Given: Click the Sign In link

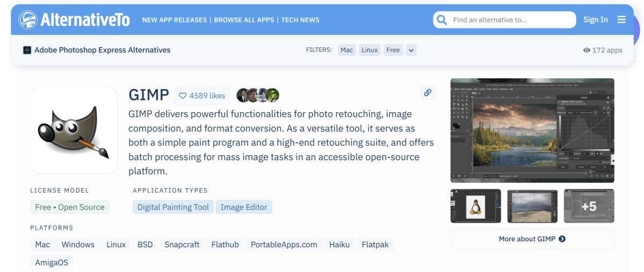Looking at the screenshot, I should coord(596,20).
